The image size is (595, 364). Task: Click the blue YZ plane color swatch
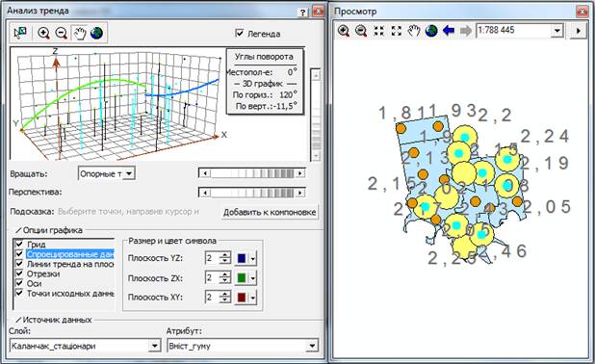(242, 258)
